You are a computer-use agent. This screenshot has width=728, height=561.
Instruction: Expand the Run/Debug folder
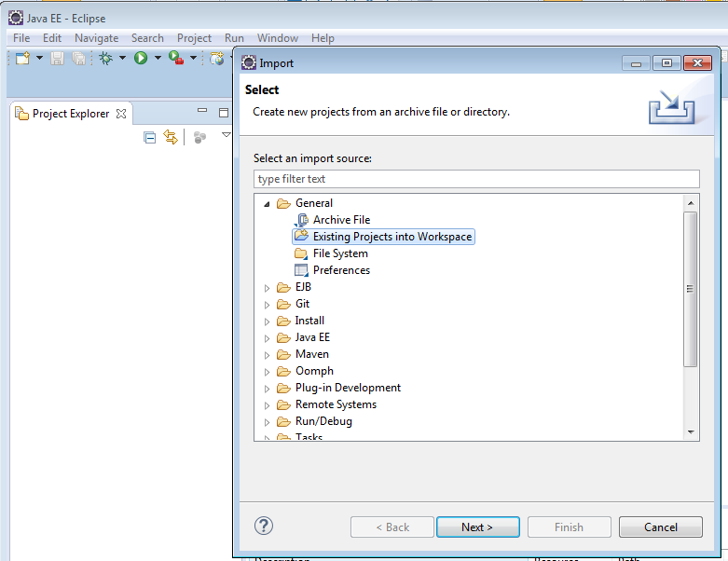[267, 422]
